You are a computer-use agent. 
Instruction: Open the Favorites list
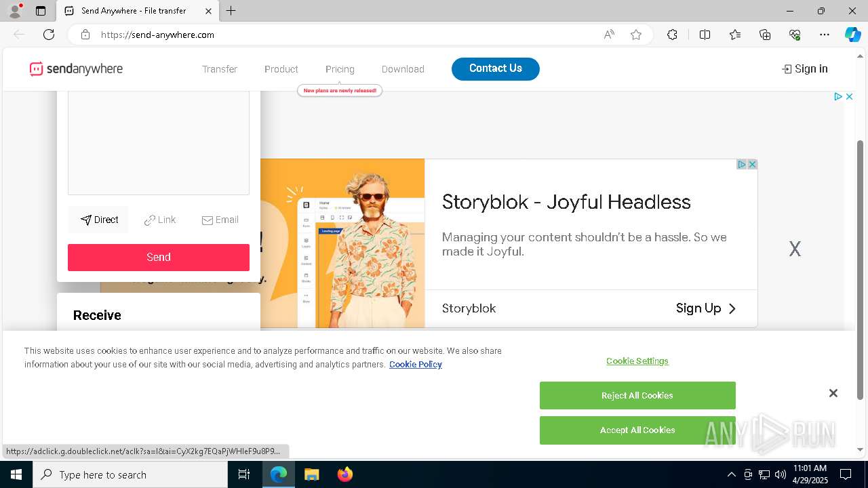[x=735, y=35]
